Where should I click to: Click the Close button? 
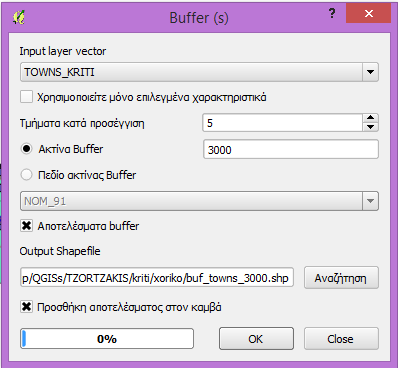(341, 339)
